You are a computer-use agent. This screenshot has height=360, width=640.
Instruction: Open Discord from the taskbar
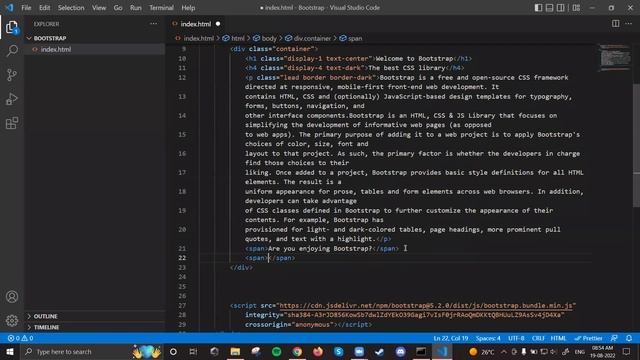[x=400, y=351]
